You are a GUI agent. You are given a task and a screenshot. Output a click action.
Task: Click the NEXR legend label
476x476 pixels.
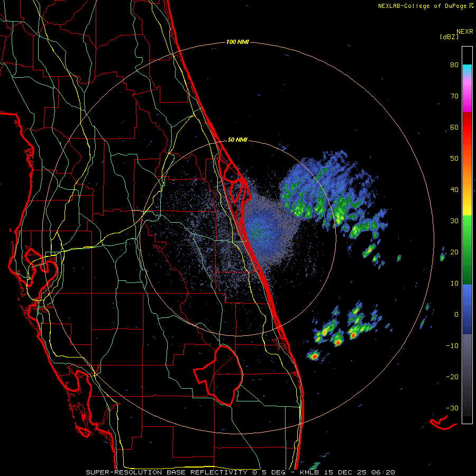(464, 32)
